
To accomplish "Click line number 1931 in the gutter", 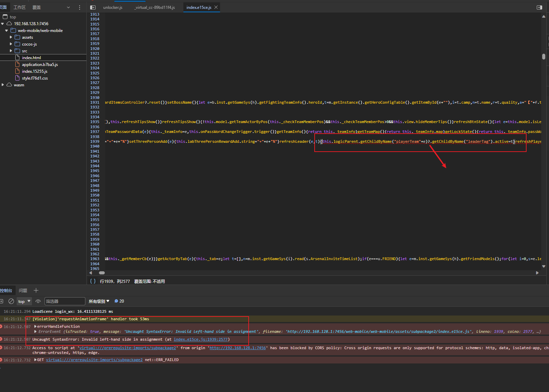I will tap(95, 102).
